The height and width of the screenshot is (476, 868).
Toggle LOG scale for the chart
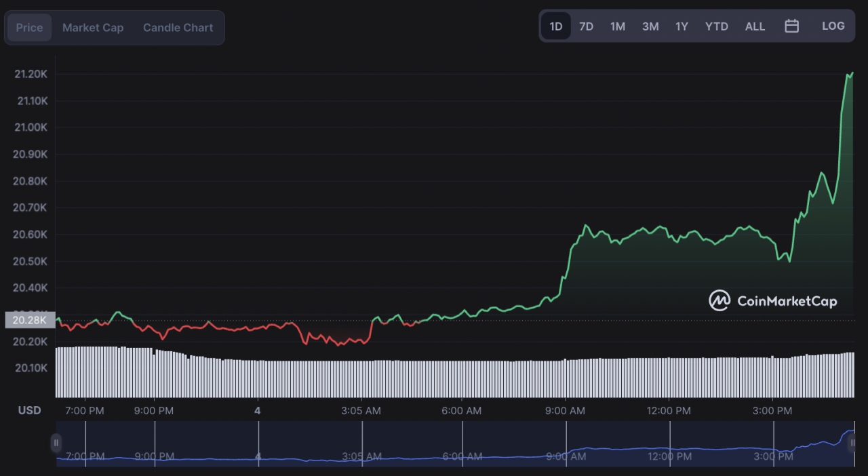[x=833, y=26]
